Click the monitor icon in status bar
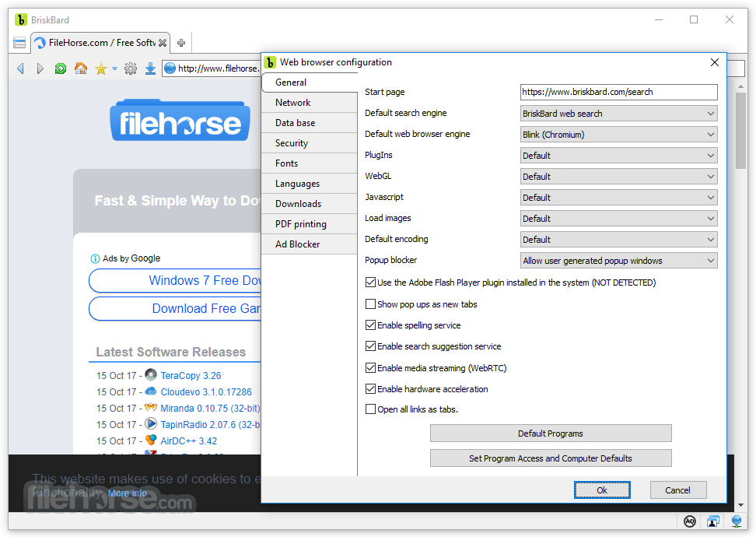Screen dimensions: 756x537 click(x=713, y=521)
